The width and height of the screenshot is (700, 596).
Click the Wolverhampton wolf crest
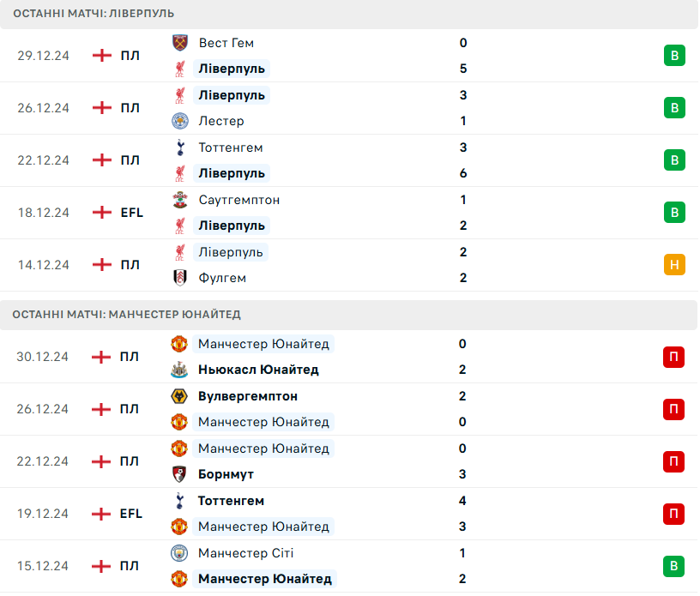point(179,396)
